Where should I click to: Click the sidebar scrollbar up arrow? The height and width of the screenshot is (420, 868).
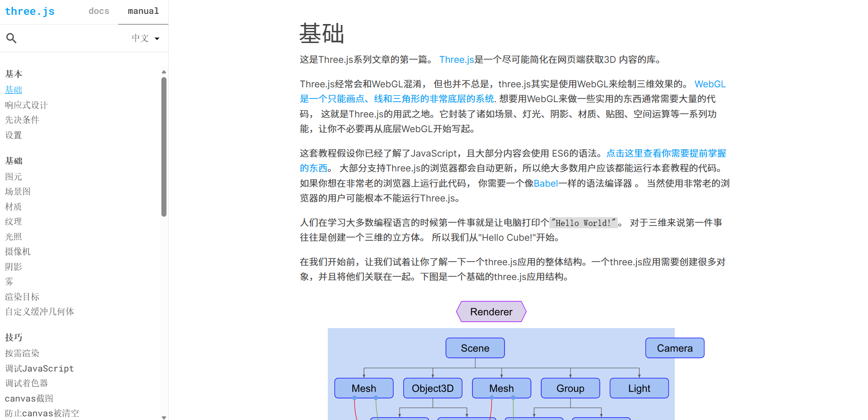click(164, 72)
